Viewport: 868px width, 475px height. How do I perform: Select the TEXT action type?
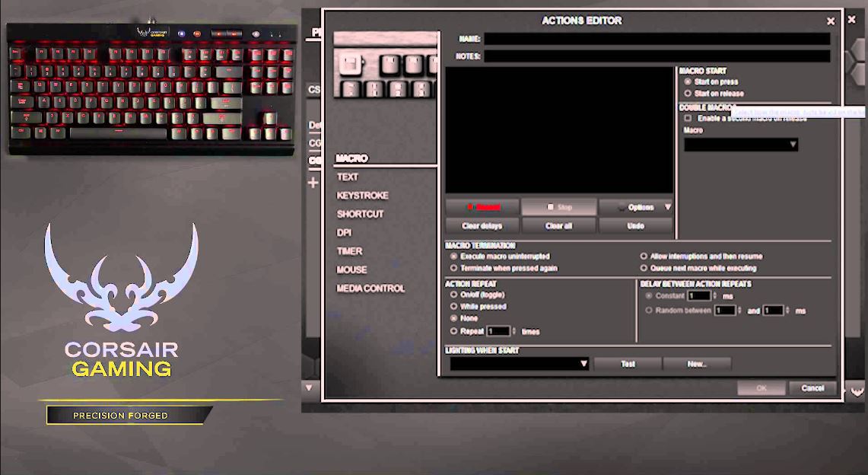tap(348, 177)
